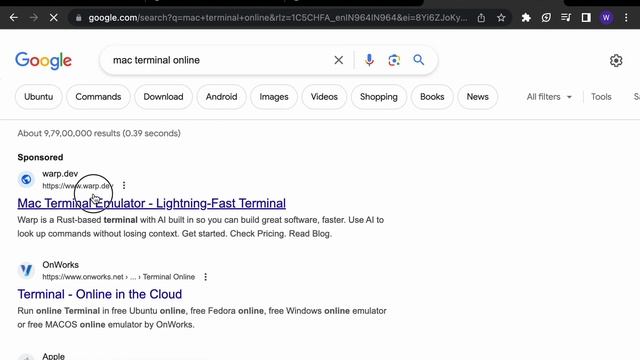Viewport: 640px width, 360px height.
Task: Click the address bar URL
Action: click(278, 18)
